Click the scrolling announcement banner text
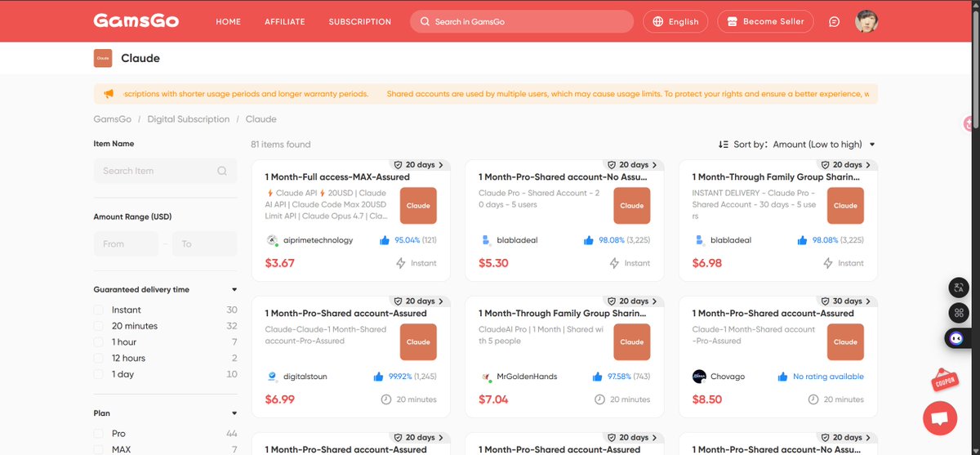The width and height of the screenshot is (980, 455). pos(497,94)
